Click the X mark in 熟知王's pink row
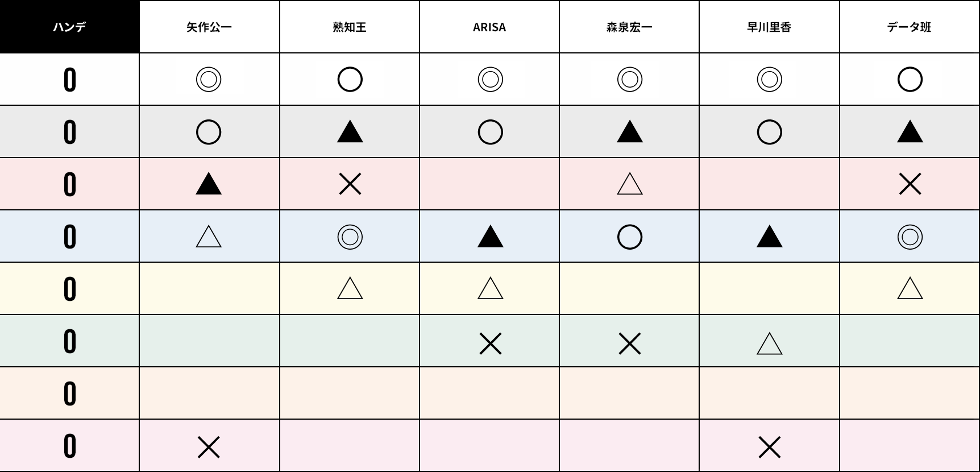 (x=350, y=184)
